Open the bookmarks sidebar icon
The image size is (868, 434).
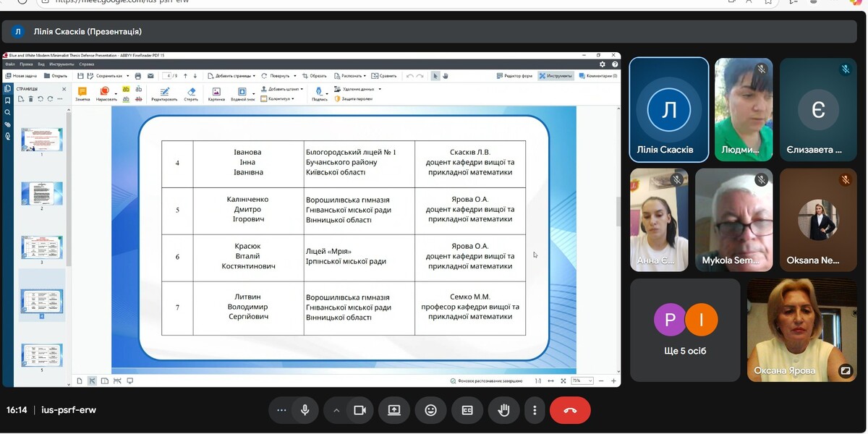click(7, 101)
